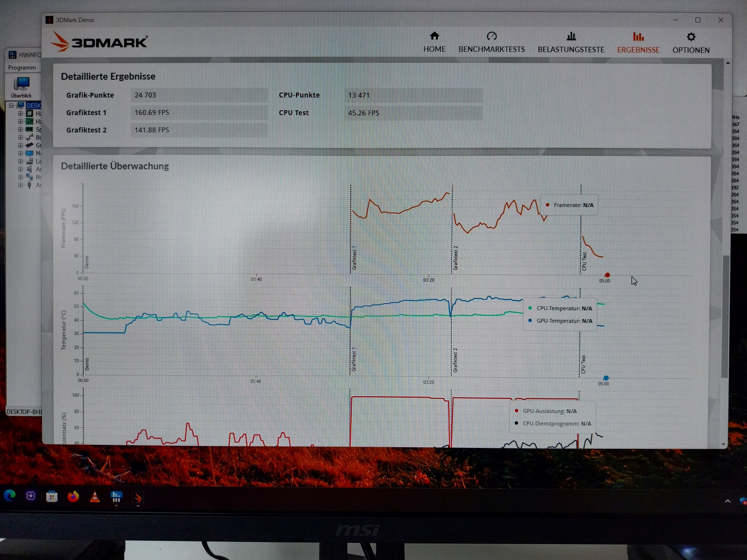The image size is (747, 560).
Task: Open Firefox from the taskbar
Action: (x=73, y=497)
